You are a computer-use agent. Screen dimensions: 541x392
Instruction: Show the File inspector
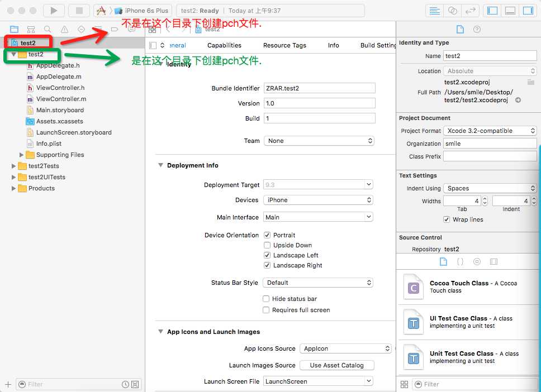(460, 29)
